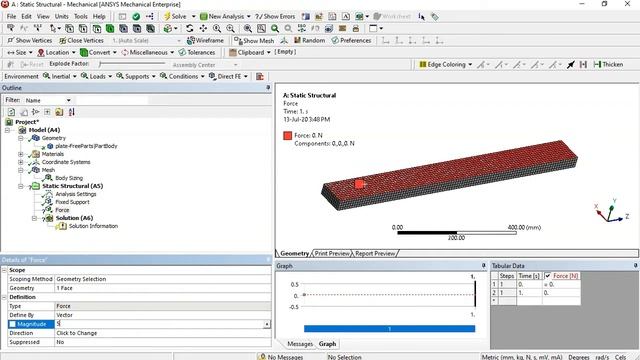Open the Clipboard dropdown button
This screenshot has height=360, width=640.
pyautogui.click(x=250, y=53)
